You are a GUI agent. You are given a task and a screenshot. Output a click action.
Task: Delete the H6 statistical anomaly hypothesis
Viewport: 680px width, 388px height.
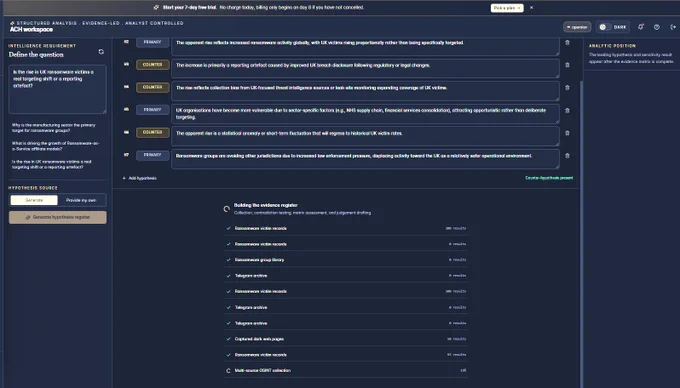pos(567,133)
